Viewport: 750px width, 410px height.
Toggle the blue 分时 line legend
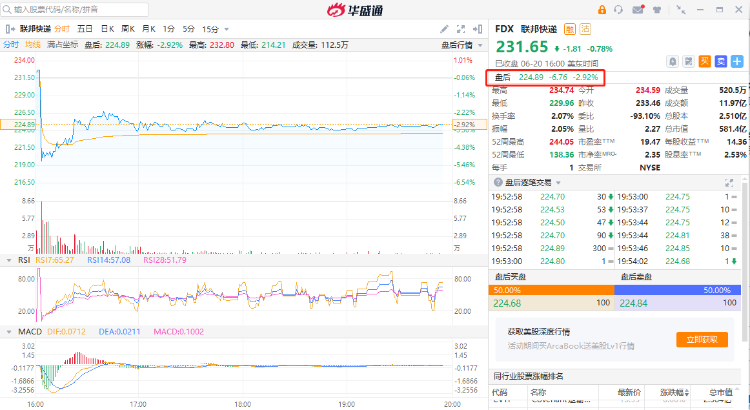tap(11, 45)
